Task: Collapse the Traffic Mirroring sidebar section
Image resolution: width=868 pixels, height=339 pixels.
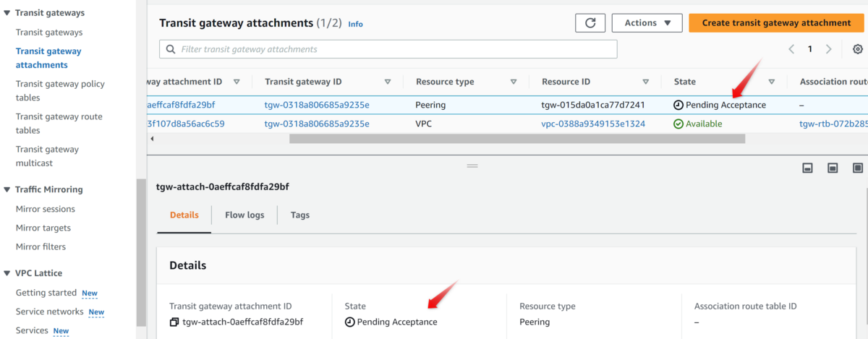Action: coord(7,189)
